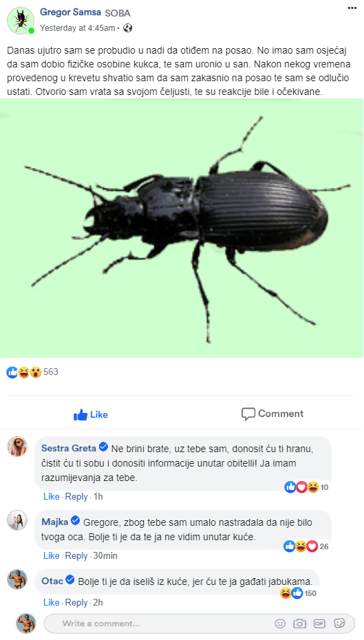This screenshot has width=364, height=640.
Task: Attach a photo with the camera icon
Action: pyautogui.click(x=299, y=623)
